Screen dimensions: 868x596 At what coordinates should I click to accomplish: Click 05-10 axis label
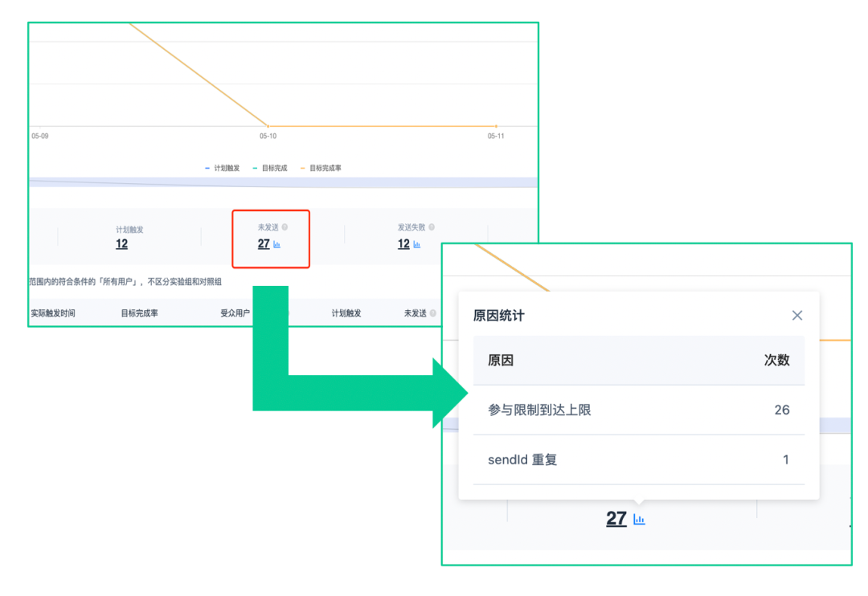(x=268, y=136)
